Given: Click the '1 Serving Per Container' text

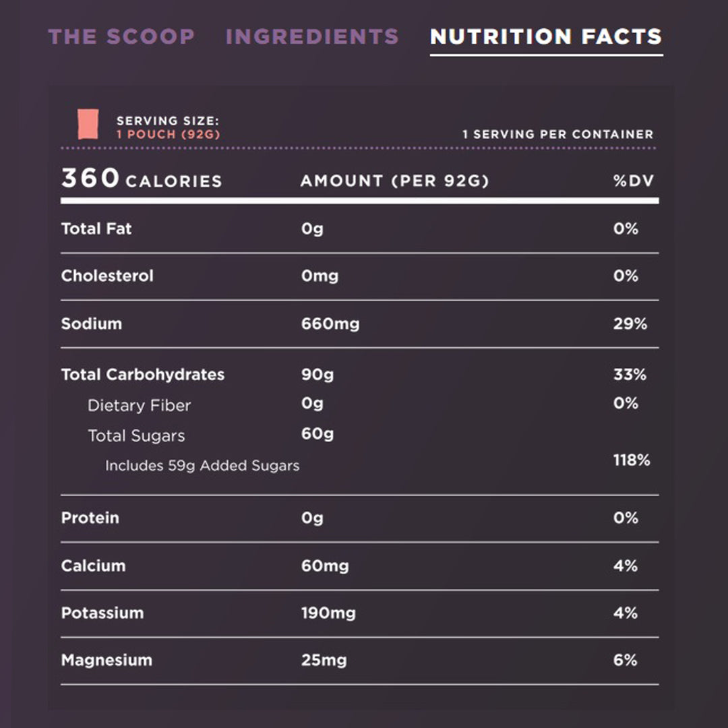Looking at the screenshot, I should [x=557, y=134].
